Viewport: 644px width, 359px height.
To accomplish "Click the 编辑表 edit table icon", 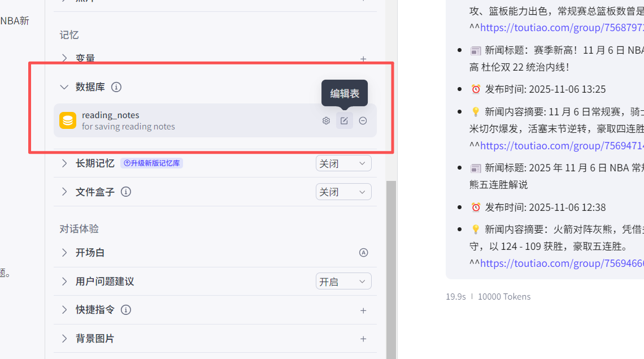I will tap(345, 120).
